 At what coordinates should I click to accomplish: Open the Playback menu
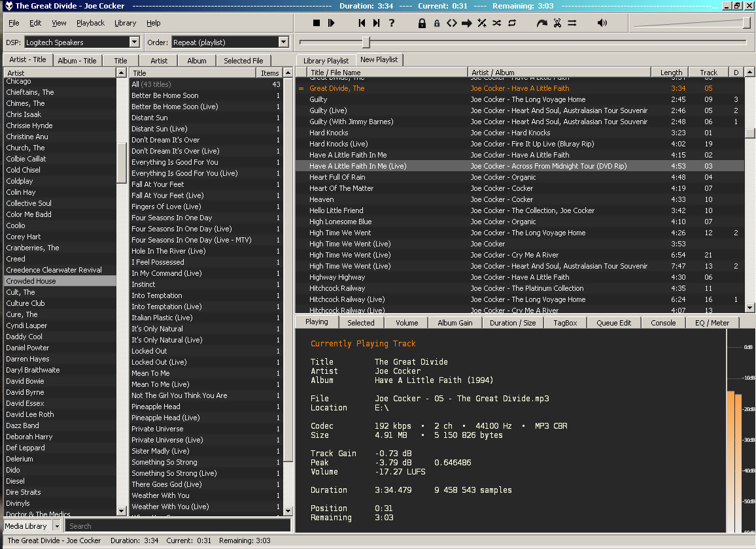coord(90,23)
